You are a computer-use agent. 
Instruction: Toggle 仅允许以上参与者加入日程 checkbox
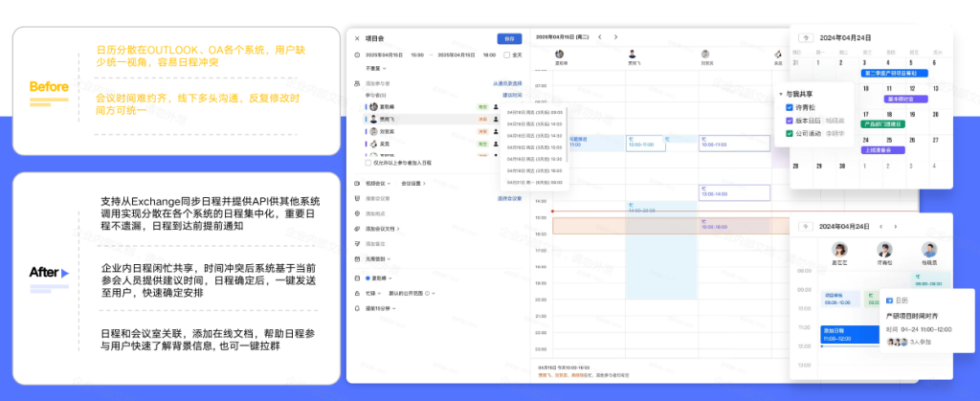click(x=368, y=163)
